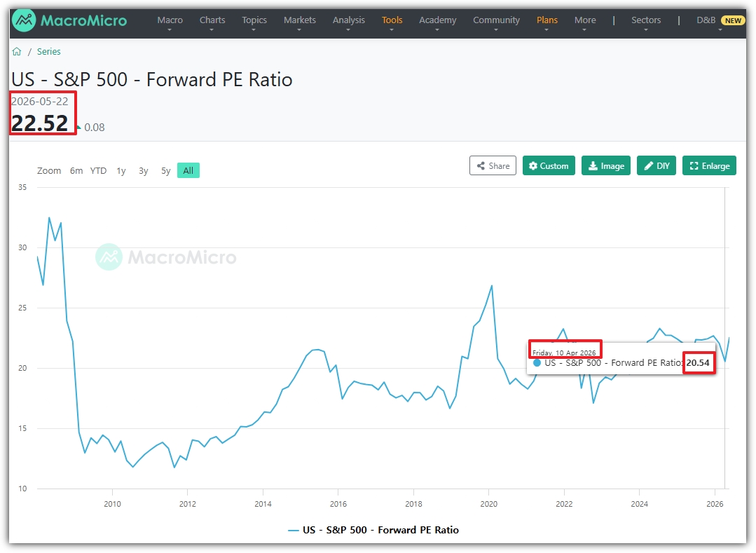
Task: Click the 22.52 latest value
Action: (39, 123)
